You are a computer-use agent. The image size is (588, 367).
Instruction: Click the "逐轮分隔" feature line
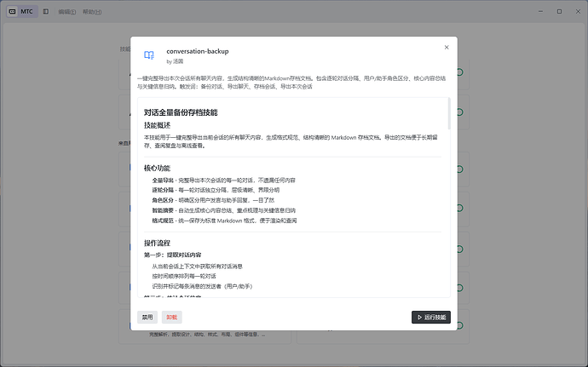(216, 190)
